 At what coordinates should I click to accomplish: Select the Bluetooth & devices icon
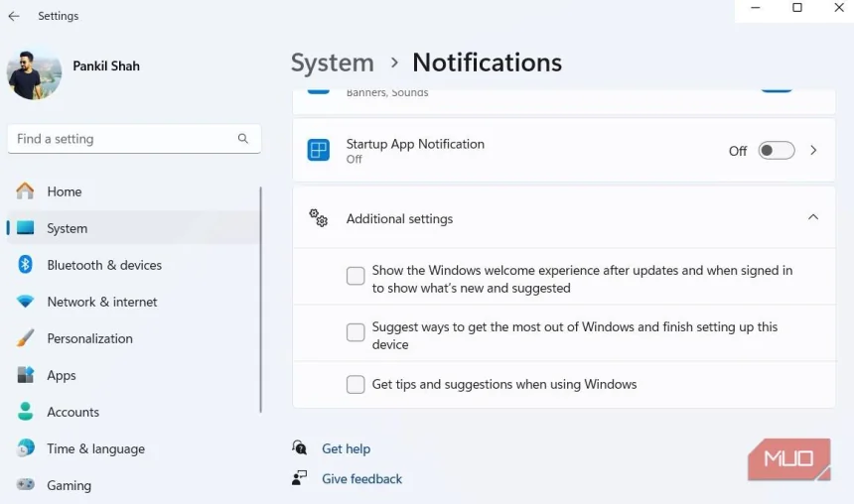point(26,265)
